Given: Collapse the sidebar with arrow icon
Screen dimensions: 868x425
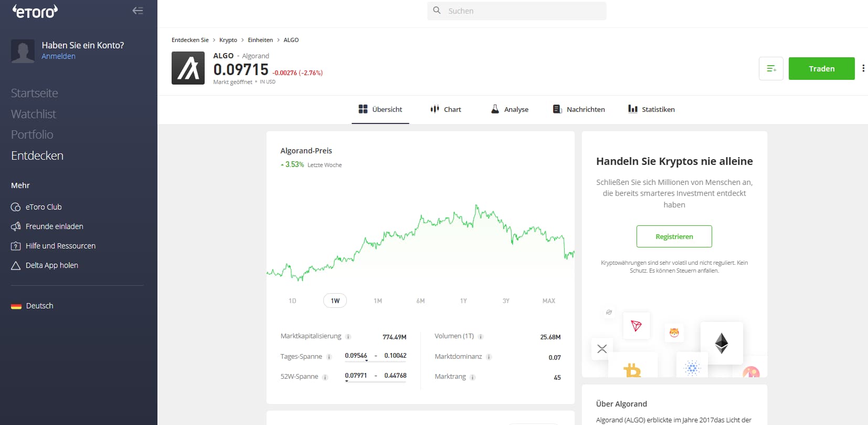Looking at the screenshot, I should click(x=138, y=11).
